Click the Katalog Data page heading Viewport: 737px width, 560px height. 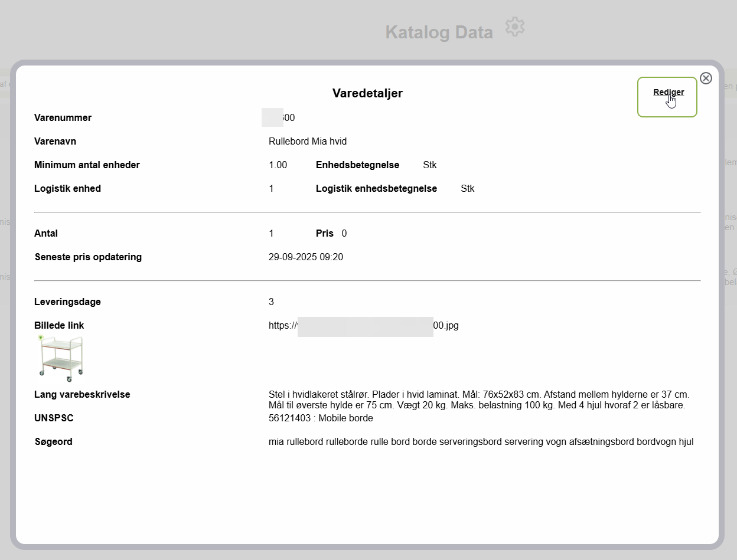[439, 32]
